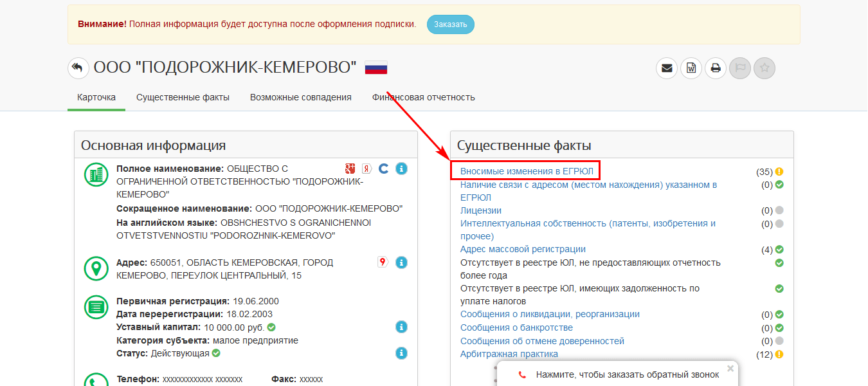Screen dimensions: 868x386
Task: Open Арбитражная практика link
Action: tap(509, 354)
